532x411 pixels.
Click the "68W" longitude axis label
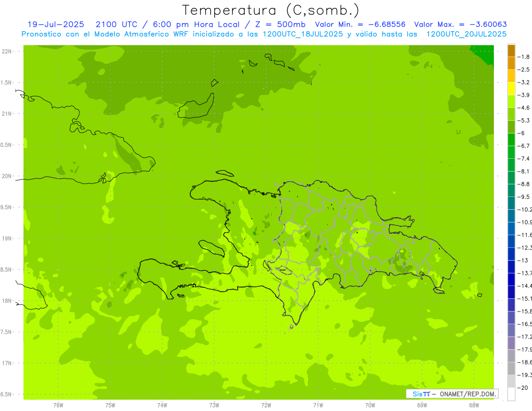pos(474,405)
